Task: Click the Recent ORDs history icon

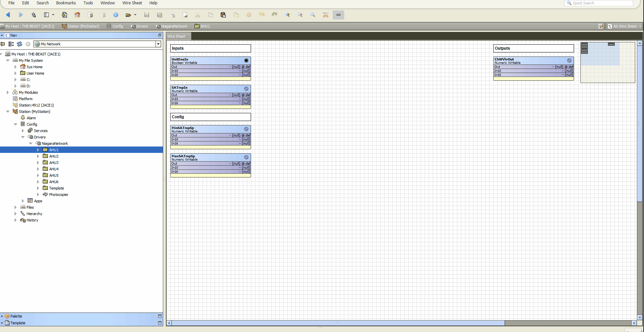Action: point(65,15)
